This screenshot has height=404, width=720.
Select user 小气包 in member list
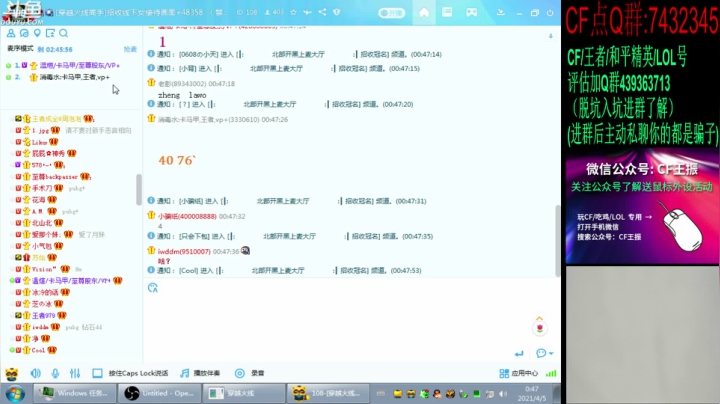pos(42,246)
